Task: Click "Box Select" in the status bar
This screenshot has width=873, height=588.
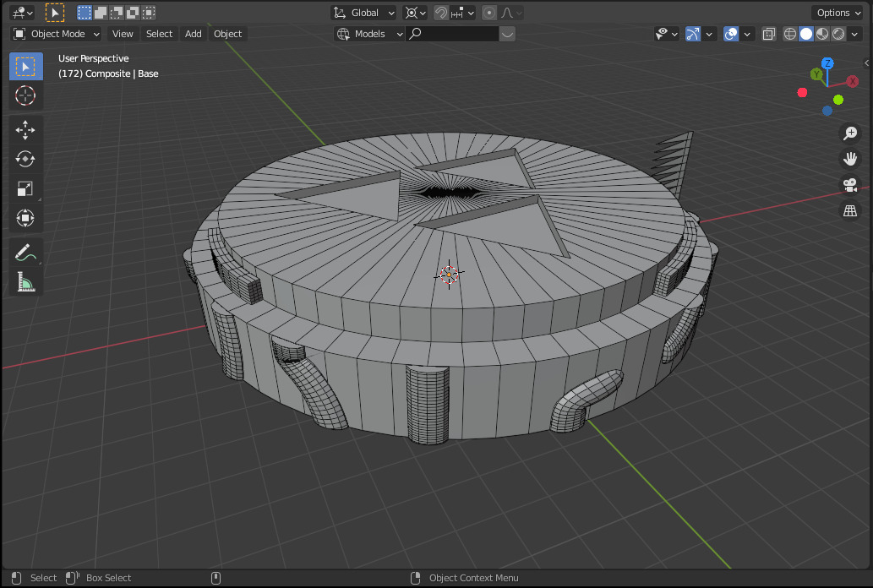Action: click(x=108, y=578)
